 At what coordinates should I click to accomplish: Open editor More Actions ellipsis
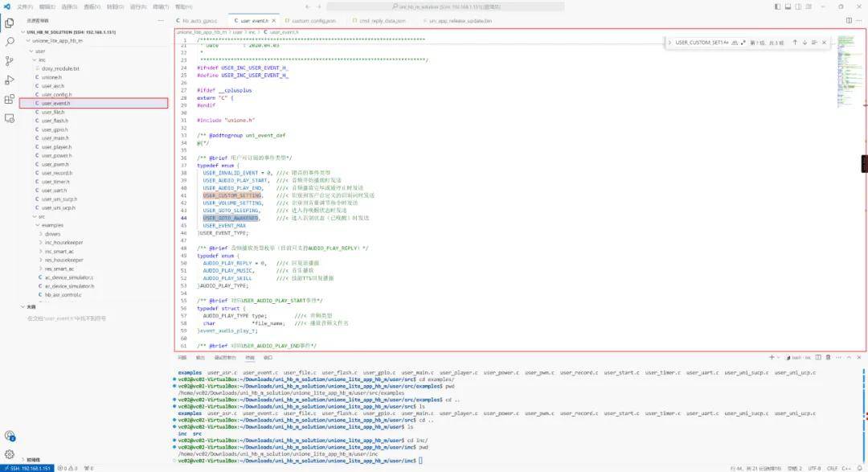click(860, 20)
